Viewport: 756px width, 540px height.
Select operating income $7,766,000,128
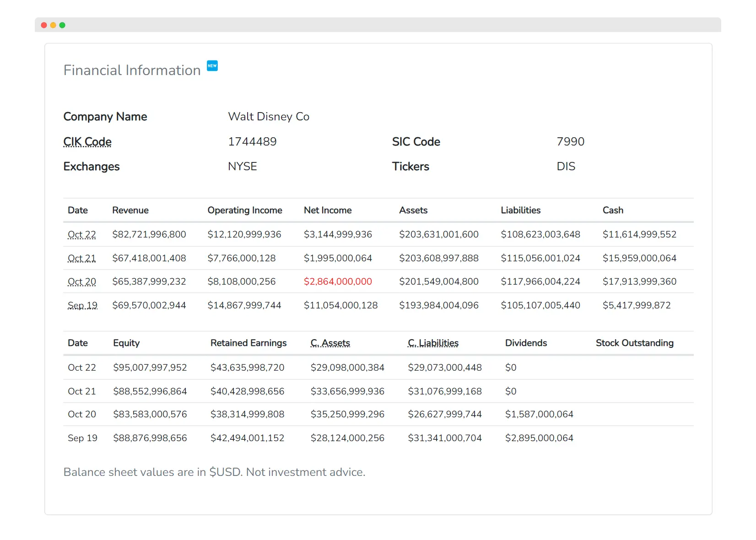coord(242,258)
